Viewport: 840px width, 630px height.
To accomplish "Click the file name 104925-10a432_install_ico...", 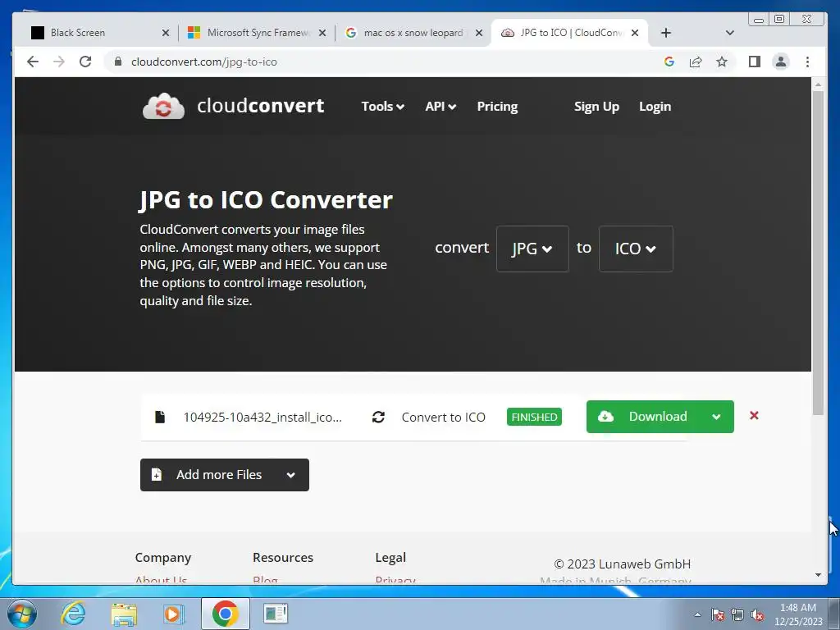I will 262,417.
